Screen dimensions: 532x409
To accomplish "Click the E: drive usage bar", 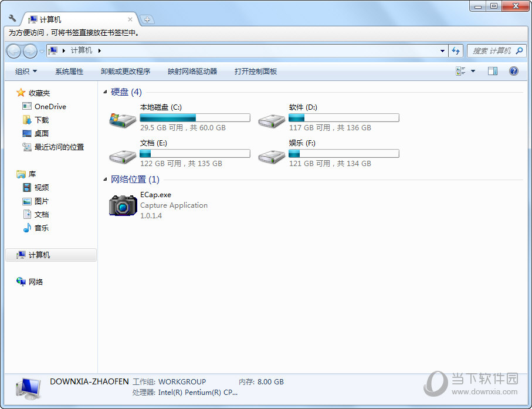I will 195,153.
